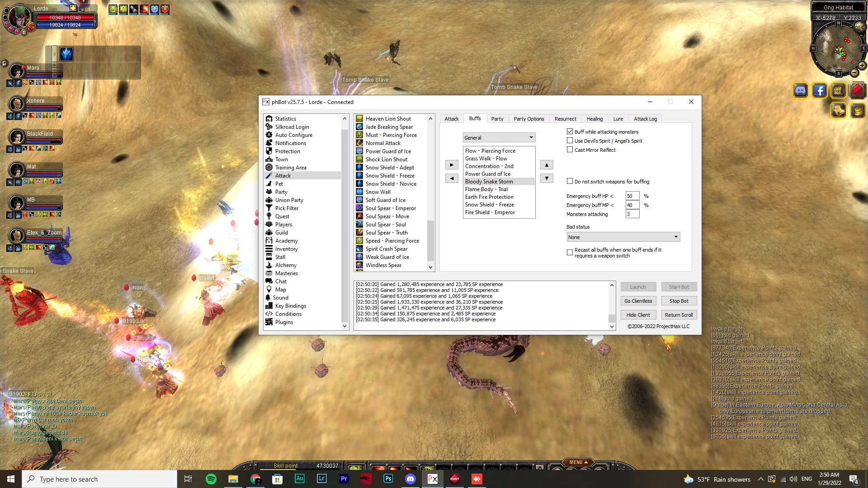
Task: Move buff up with the up arrow
Action: (x=547, y=165)
